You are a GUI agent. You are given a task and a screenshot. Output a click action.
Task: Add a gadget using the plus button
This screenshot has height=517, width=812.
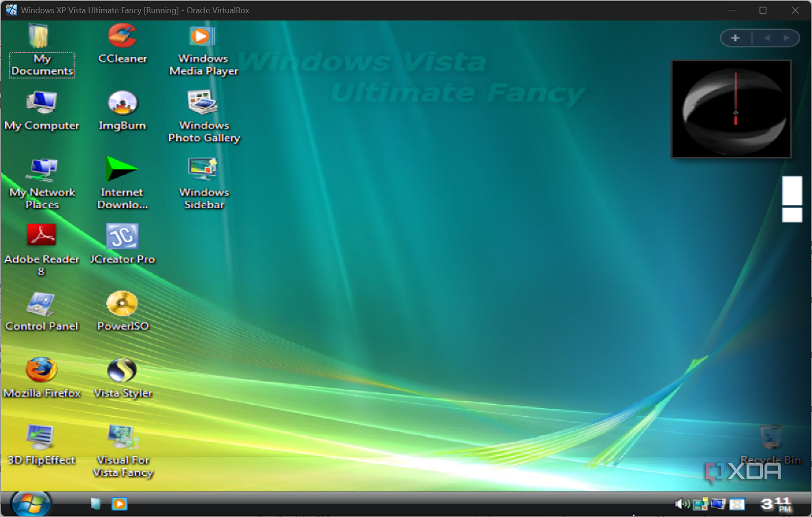(x=735, y=37)
